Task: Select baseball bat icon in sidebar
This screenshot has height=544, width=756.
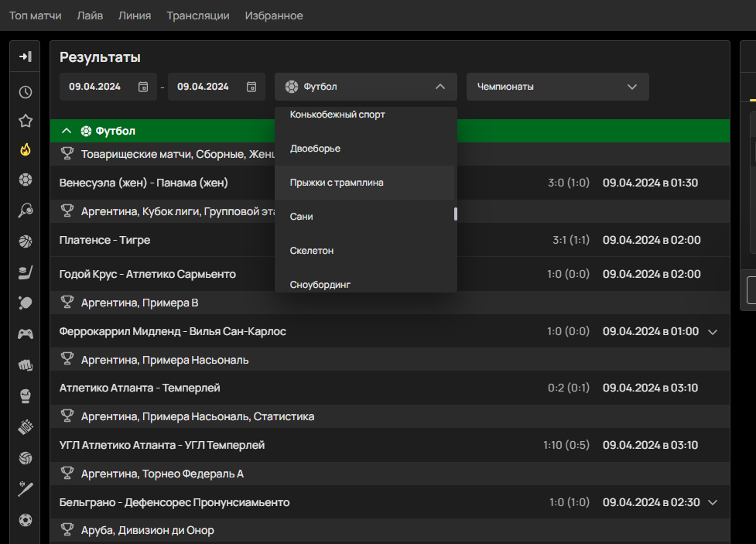Action: [26, 488]
